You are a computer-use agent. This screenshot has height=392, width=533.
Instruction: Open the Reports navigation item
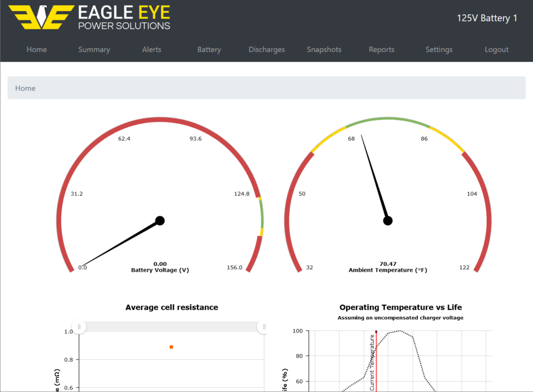pyautogui.click(x=382, y=49)
